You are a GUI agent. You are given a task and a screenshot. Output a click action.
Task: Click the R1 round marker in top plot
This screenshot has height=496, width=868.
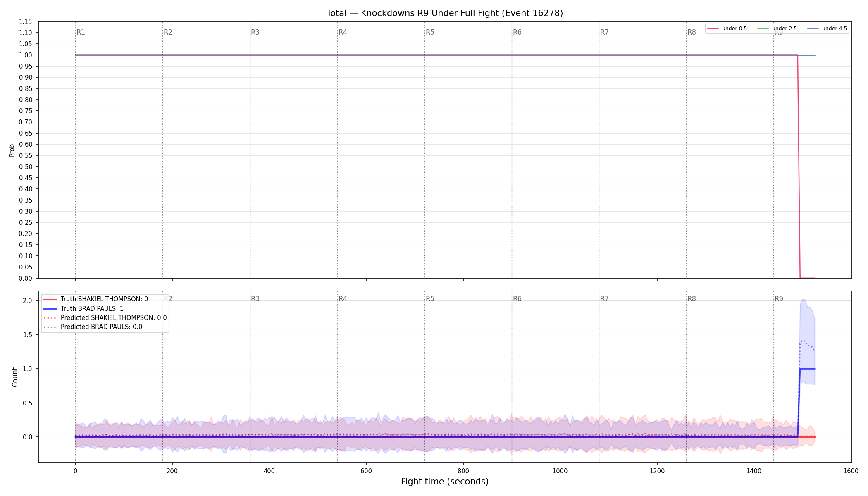(x=81, y=32)
